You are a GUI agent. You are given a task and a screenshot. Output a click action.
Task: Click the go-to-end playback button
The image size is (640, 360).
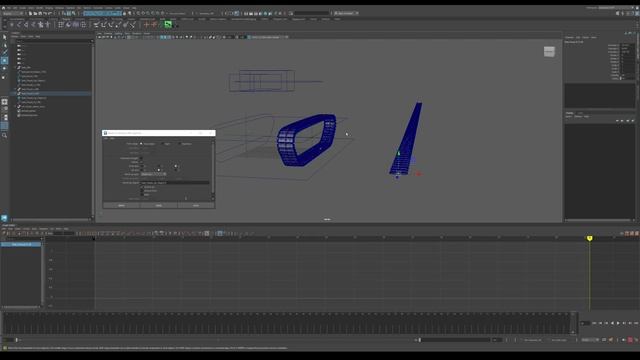point(636,323)
